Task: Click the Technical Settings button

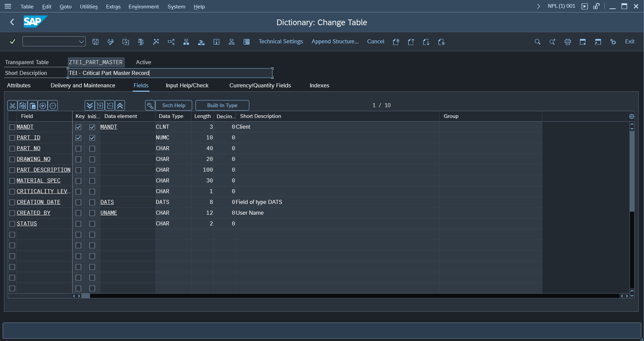Action: (281, 42)
